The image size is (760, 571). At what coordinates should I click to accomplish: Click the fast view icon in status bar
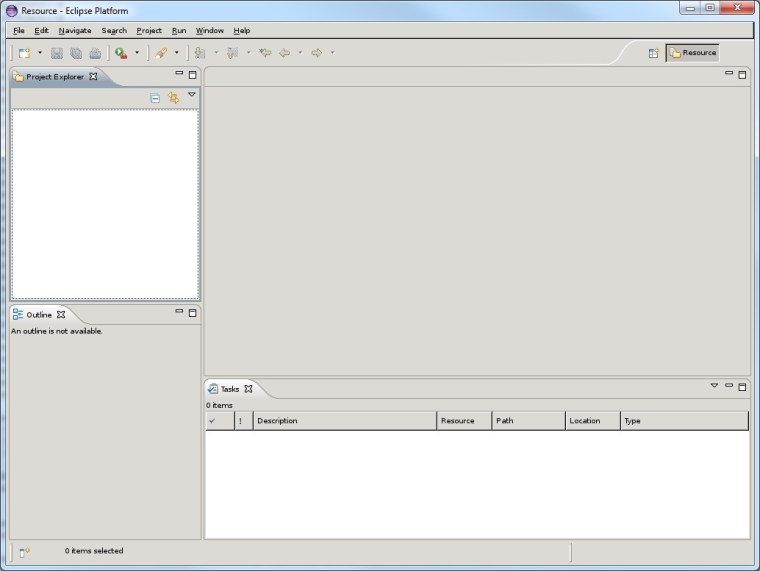(24, 551)
